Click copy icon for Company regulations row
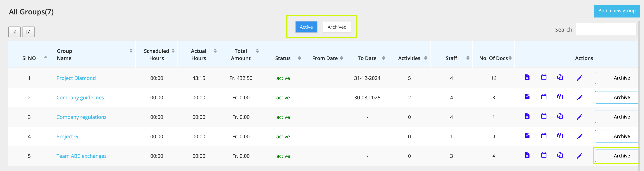Screen dimensions: 644x171 (x=560, y=116)
